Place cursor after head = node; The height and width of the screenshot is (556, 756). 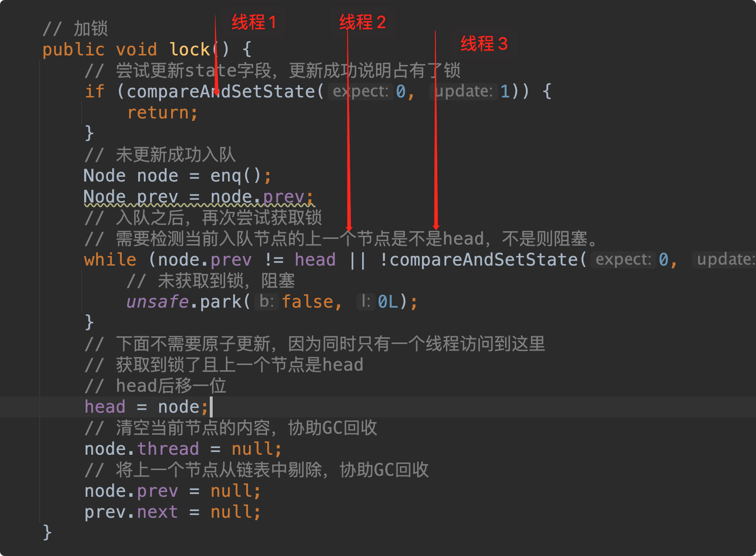pyautogui.click(x=210, y=407)
